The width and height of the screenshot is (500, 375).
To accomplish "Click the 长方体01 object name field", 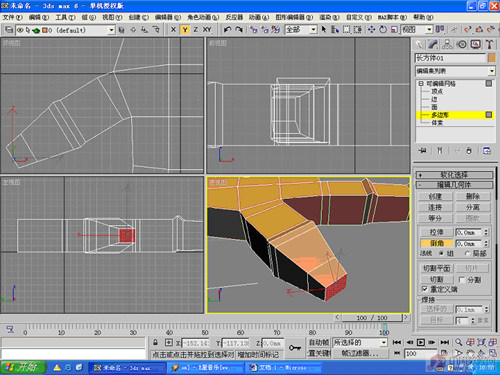I will click(450, 58).
